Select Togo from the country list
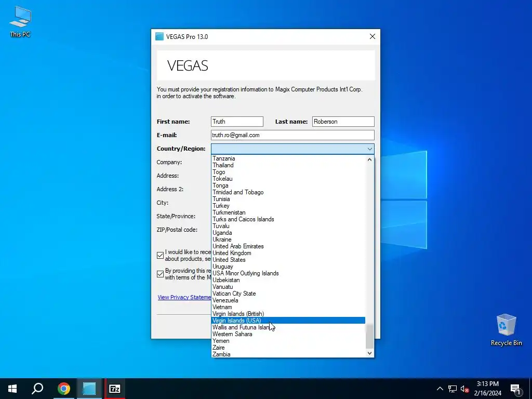This screenshot has height=399, width=532. 288,172
